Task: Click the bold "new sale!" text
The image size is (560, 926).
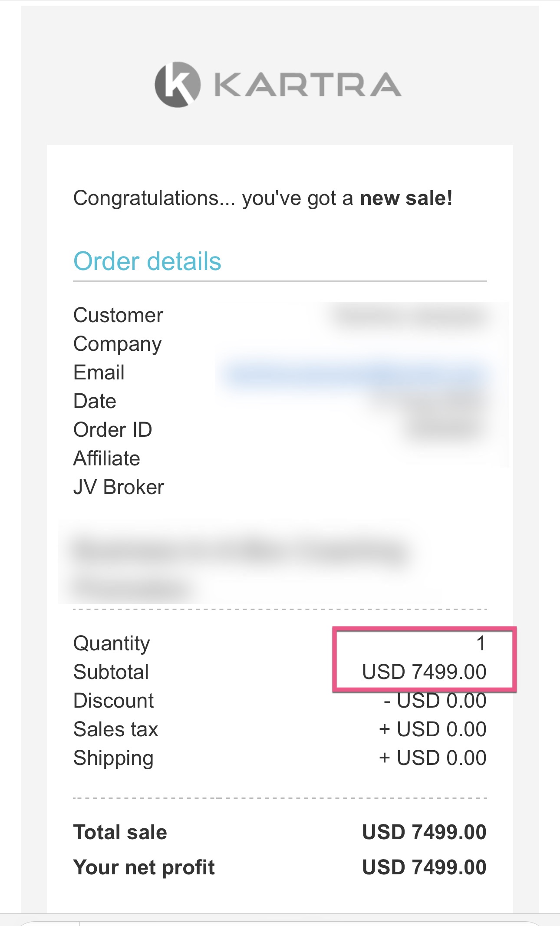Action: (406, 198)
